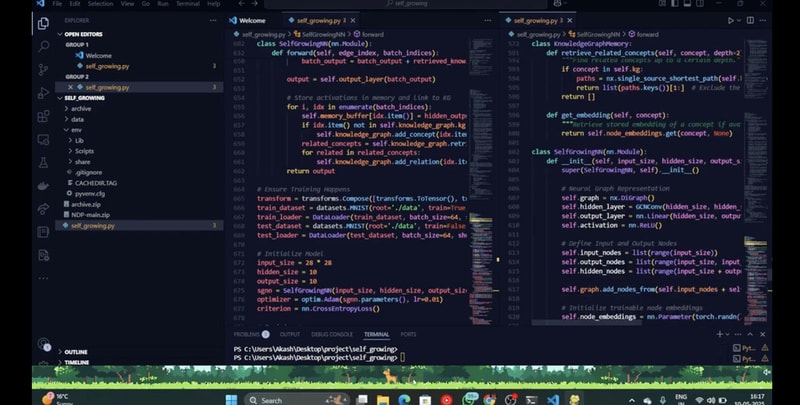This screenshot has width=800, height=405.
Task: Expand the data folder
Action: (77, 119)
